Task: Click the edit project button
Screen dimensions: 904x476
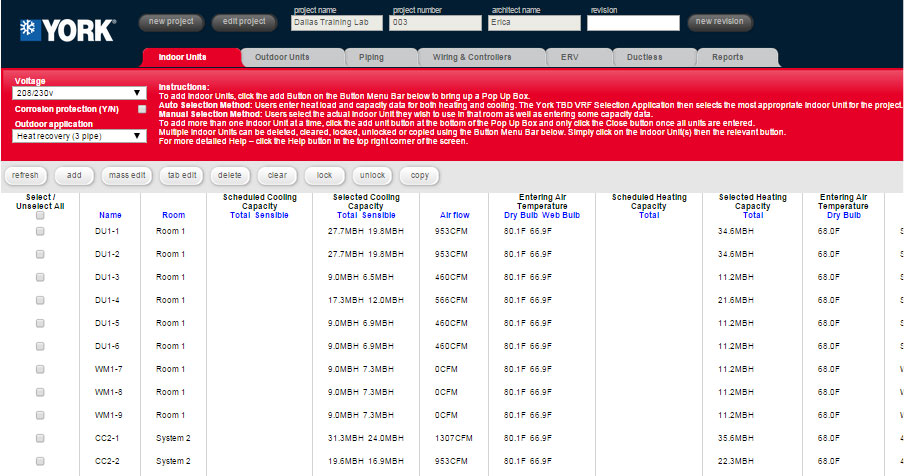Action: coord(244,21)
